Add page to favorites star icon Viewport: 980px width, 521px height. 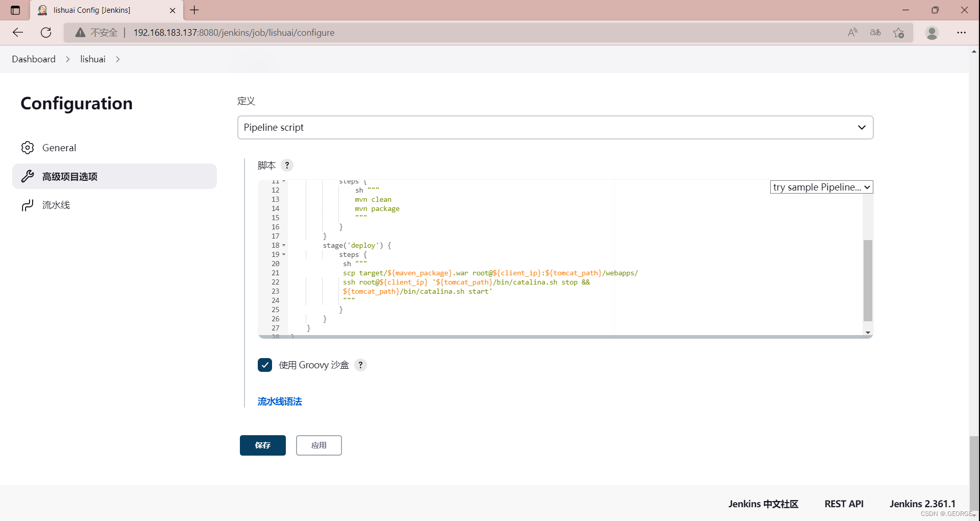pyautogui.click(x=899, y=33)
